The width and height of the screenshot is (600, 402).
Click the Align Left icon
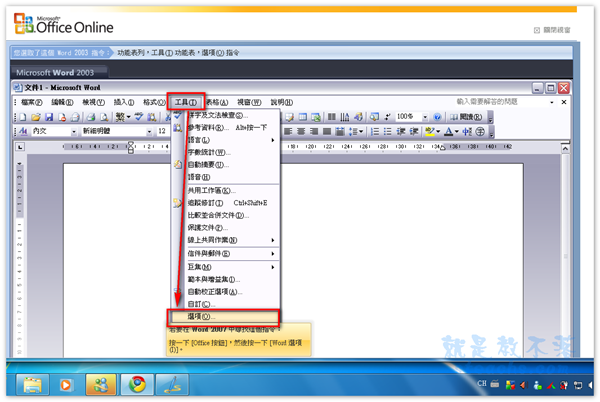[x=288, y=132]
